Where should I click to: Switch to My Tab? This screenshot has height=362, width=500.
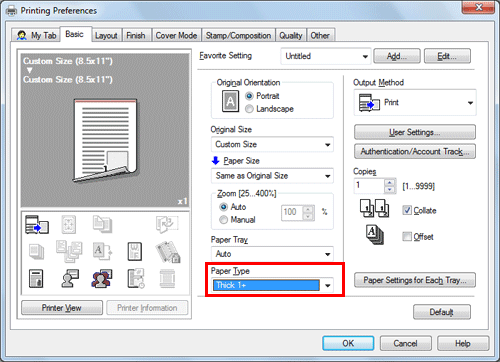coord(36,35)
